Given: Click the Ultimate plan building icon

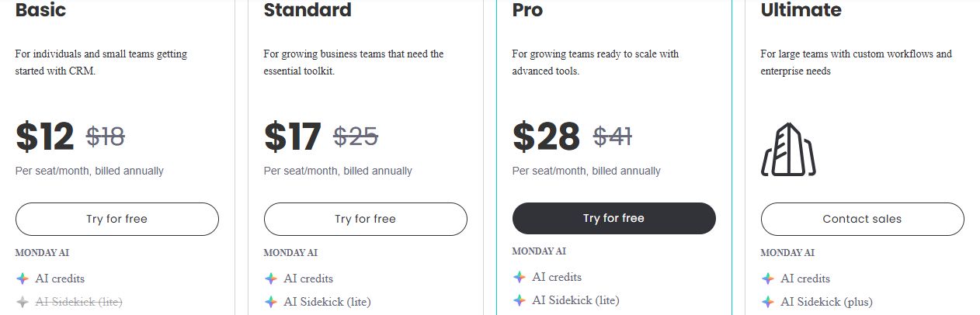Looking at the screenshot, I should point(788,150).
